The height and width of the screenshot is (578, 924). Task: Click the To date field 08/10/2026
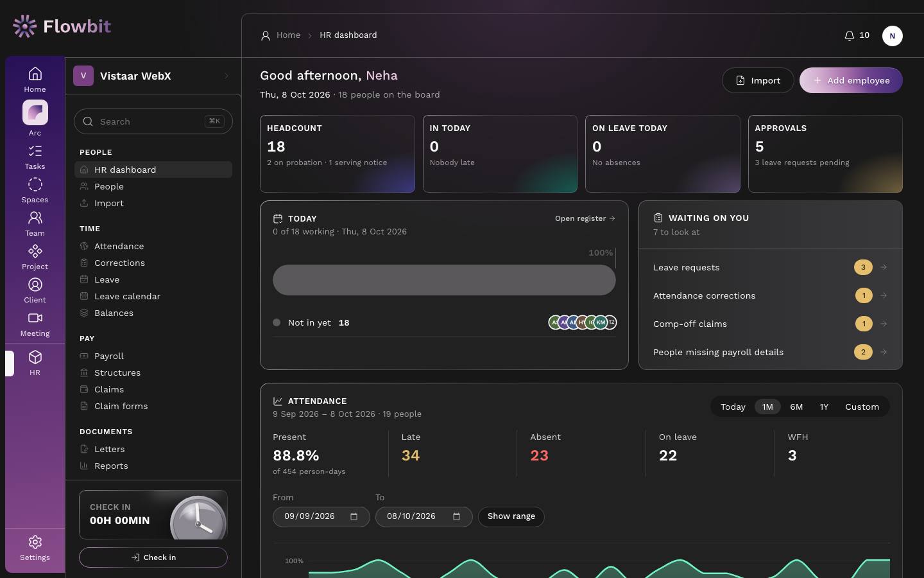pos(424,516)
